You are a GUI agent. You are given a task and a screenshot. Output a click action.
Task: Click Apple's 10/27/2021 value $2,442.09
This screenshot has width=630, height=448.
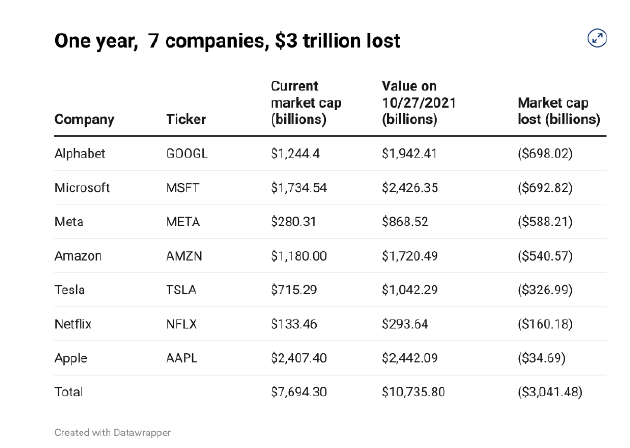click(x=413, y=358)
